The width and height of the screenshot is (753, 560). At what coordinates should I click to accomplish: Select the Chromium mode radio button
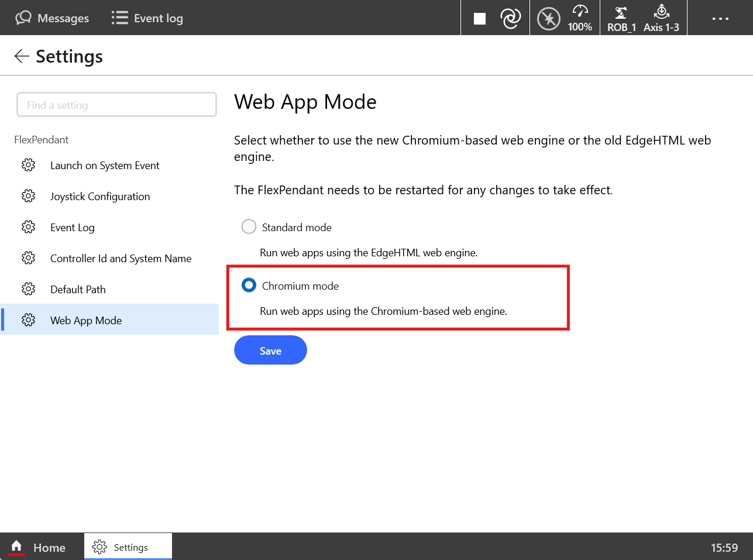point(249,285)
